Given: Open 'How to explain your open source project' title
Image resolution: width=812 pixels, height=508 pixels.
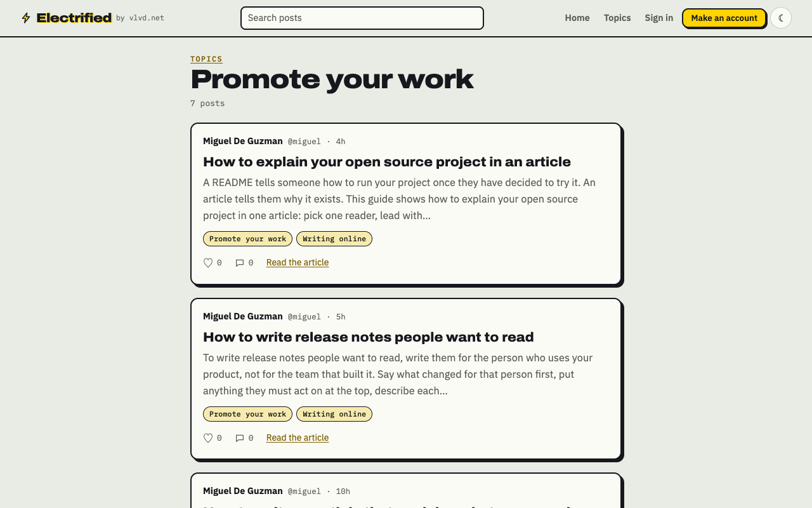Looking at the screenshot, I should [x=387, y=161].
